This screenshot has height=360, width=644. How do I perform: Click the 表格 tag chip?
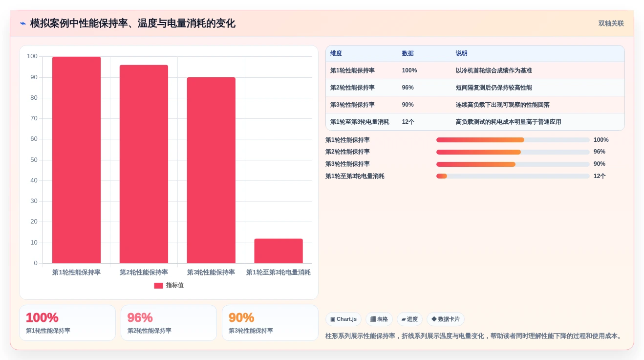click(x=379, y=319)
